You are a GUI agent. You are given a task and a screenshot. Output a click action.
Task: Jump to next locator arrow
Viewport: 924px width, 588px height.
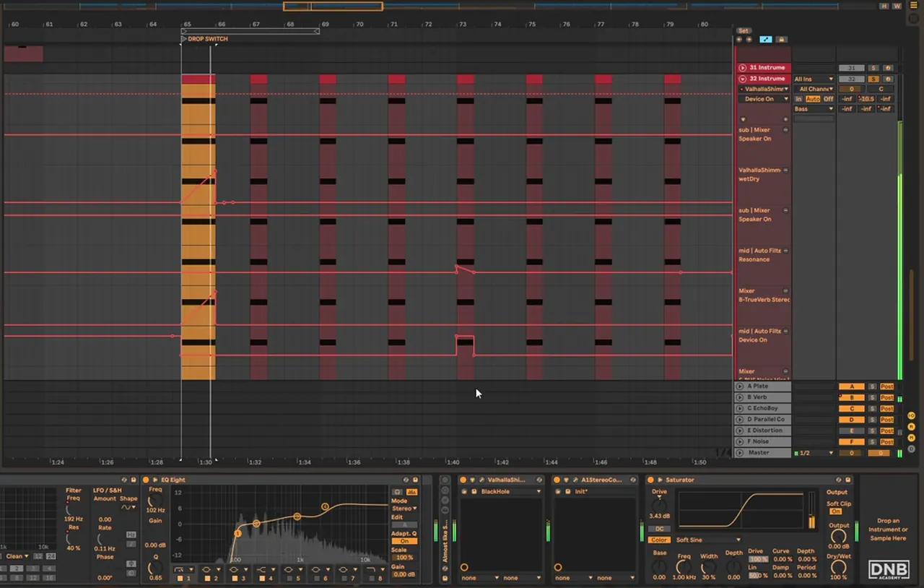coord(749,40)
